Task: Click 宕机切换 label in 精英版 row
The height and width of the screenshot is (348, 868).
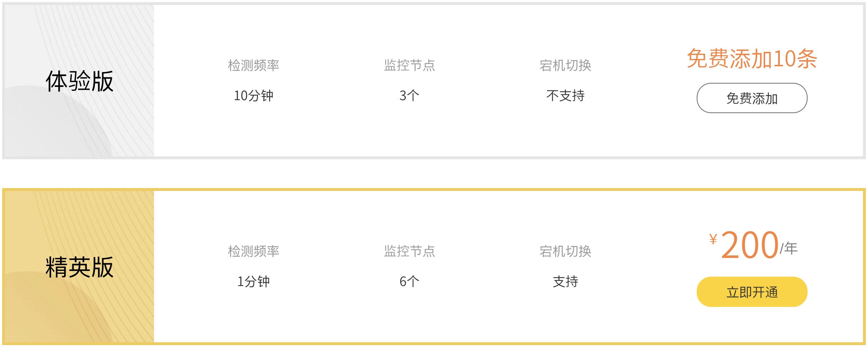Action: [x=565, y=251]
